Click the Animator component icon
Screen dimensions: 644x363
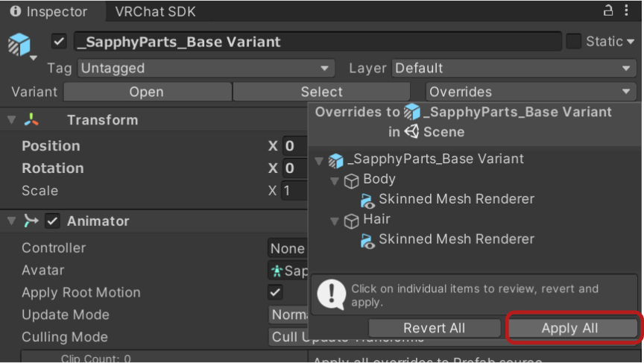31,221
